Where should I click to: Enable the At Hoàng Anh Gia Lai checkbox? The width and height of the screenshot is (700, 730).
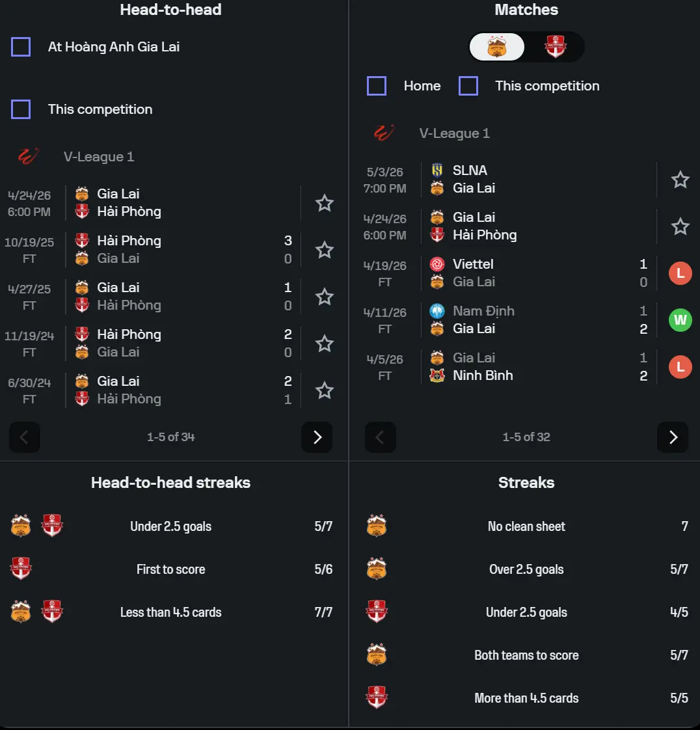pyautogui.click(x=21, y=47)
